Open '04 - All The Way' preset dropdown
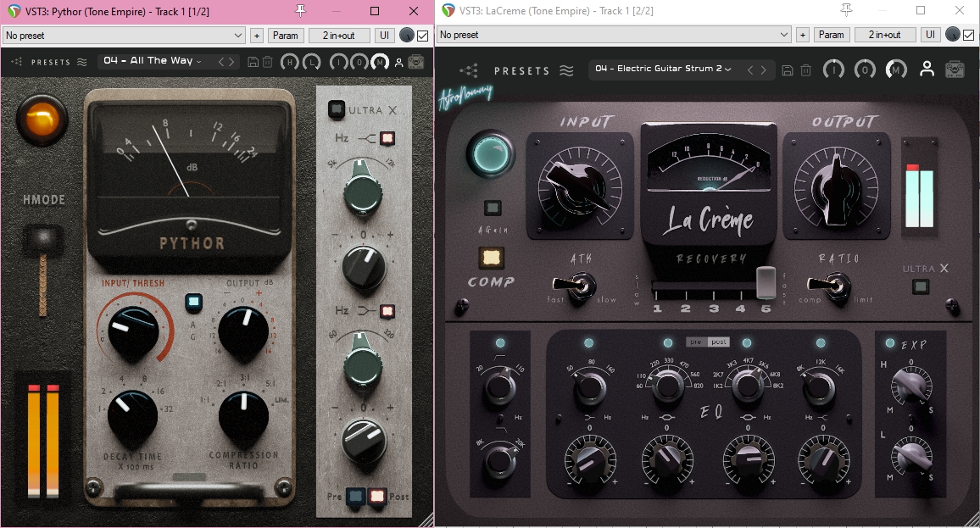 point(153,61)
